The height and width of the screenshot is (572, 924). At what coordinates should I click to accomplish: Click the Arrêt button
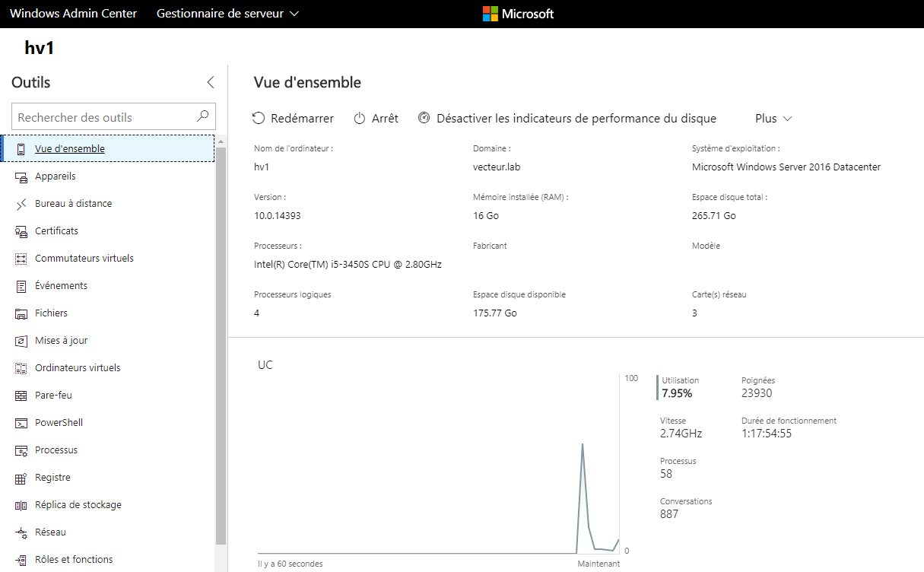click(x=376, y=118)
